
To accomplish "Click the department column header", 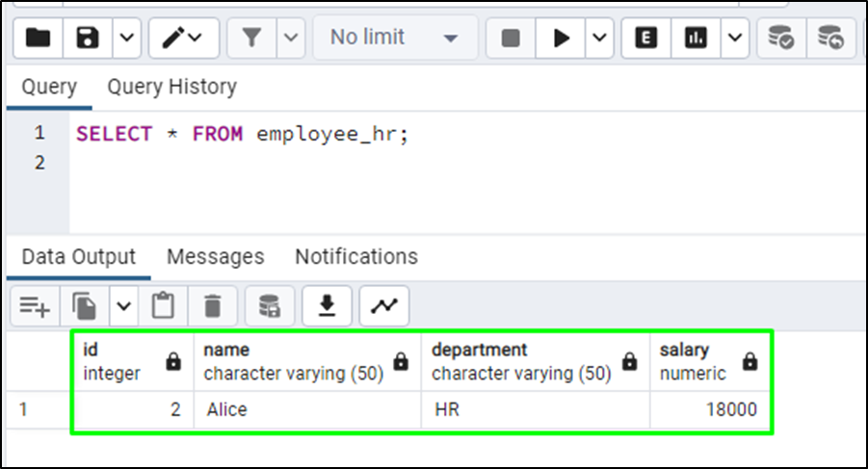I will pyautogui.click(x=536, y=362).
